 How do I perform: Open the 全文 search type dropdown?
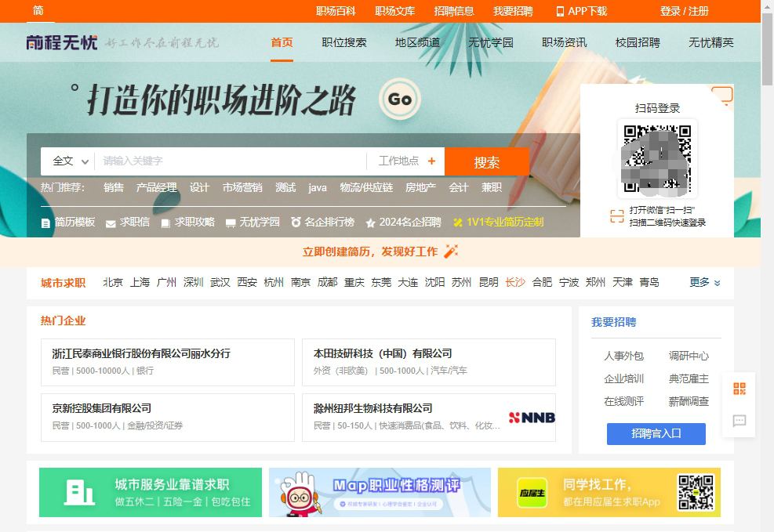(67, 161)
